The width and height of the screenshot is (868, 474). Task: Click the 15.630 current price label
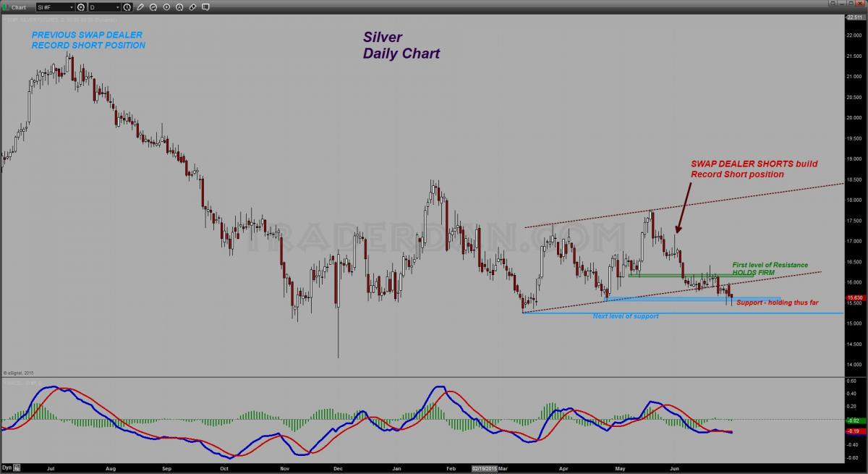click(854, 297)
